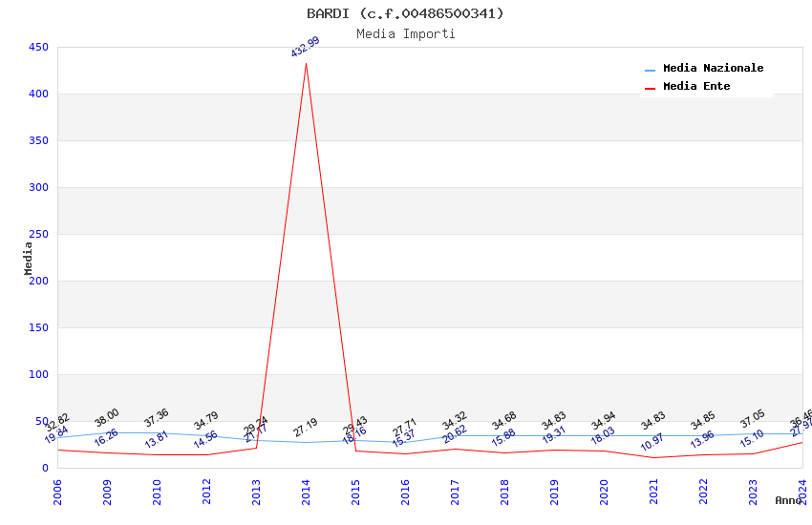
Task: Click the 2021 year label on x-axis
Action: tap(654, 492)
